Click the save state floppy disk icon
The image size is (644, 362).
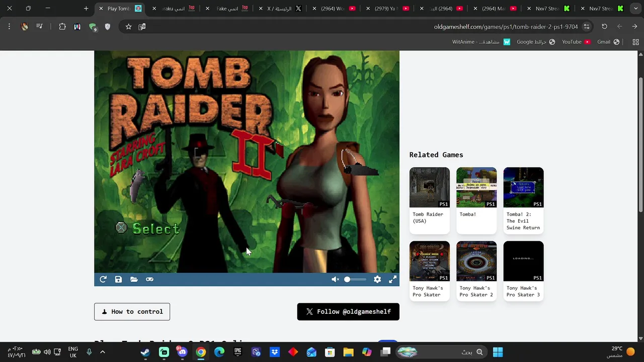pos(118,280)
